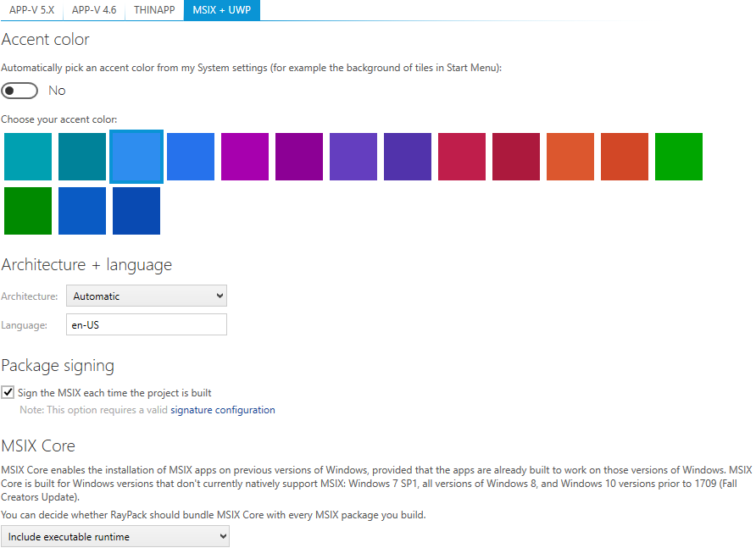This screenshot has height=548, width=756.
Task: Choose the dark green swatch in second row
Action: (28, 211)
